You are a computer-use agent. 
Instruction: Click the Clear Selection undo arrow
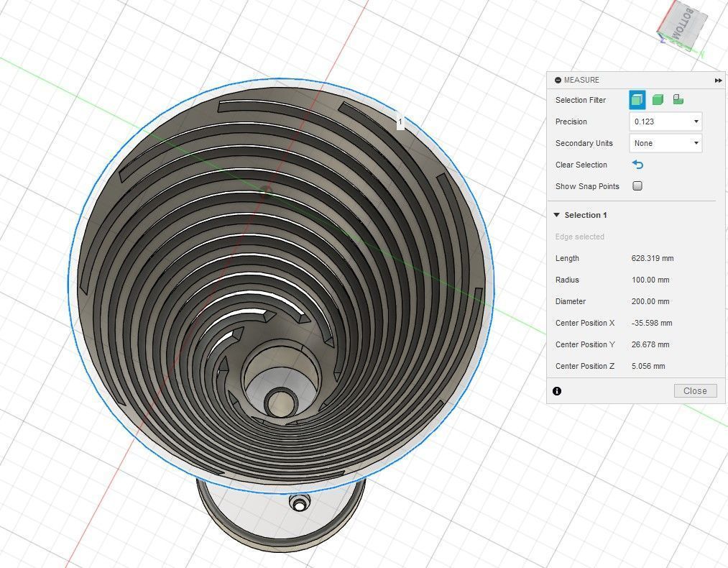(637, 165)
